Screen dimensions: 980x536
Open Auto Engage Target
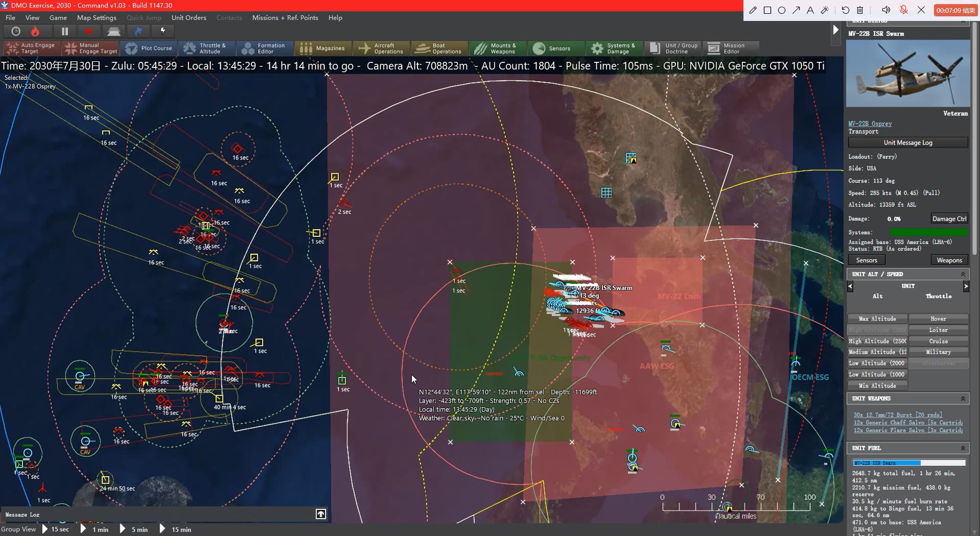point(31,48)
